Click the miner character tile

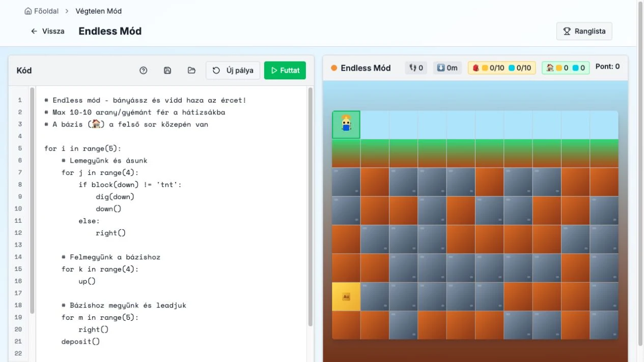[x=346, y=125]
